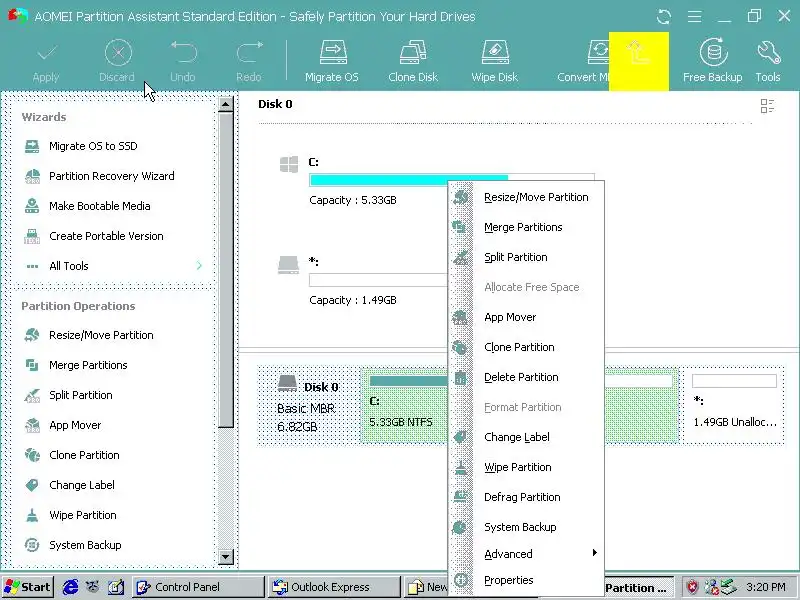Expand All Tools chevron in Wizards
The height and width of the screenshot is (600, 800).
point(199,266)
